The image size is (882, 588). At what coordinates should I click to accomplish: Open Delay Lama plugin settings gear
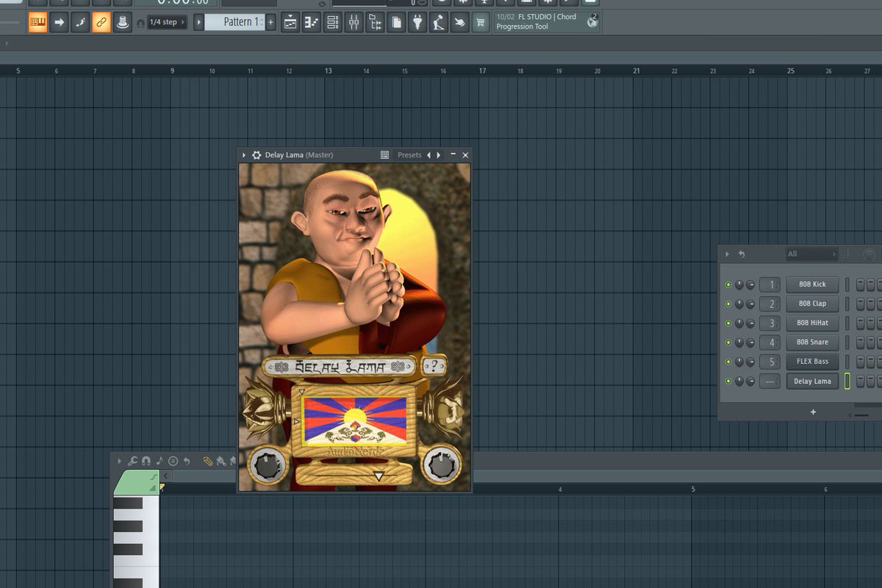(x=257, y=155)
